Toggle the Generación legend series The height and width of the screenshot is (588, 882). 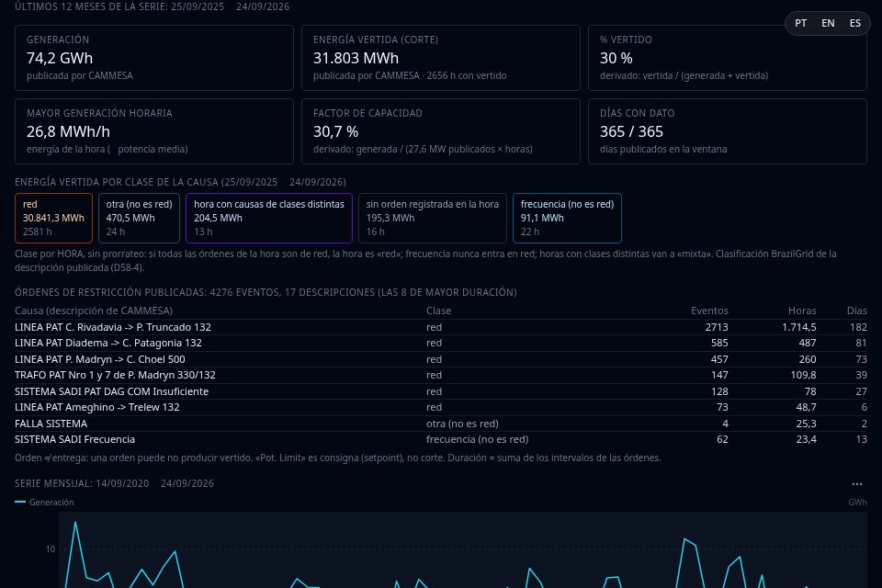pos(44,502)
